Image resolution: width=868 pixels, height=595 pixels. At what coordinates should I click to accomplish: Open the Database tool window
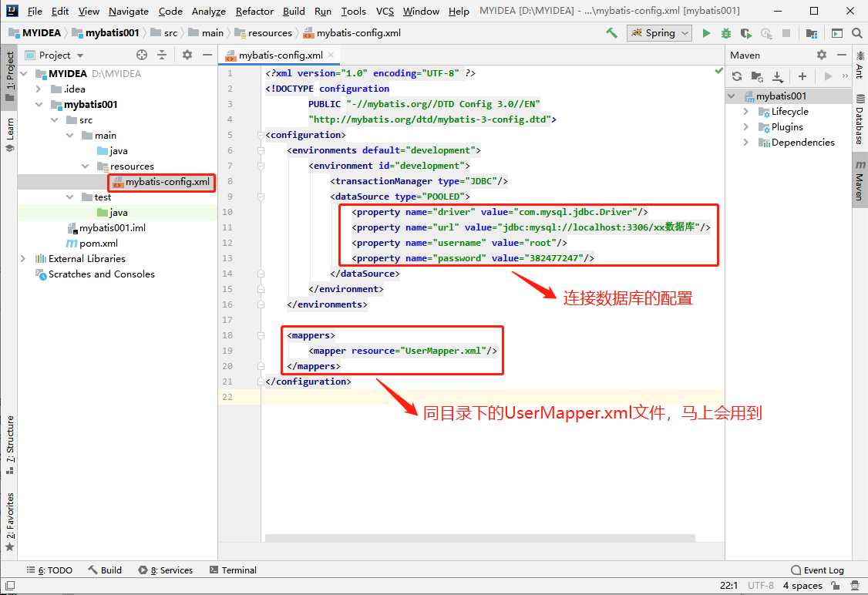pos(860,119)
